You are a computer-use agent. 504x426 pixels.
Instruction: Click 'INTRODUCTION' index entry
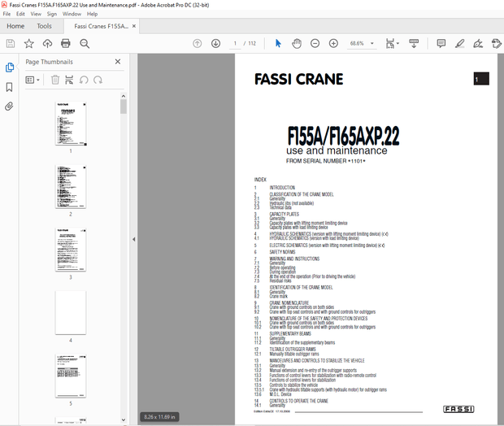(282, 188)
